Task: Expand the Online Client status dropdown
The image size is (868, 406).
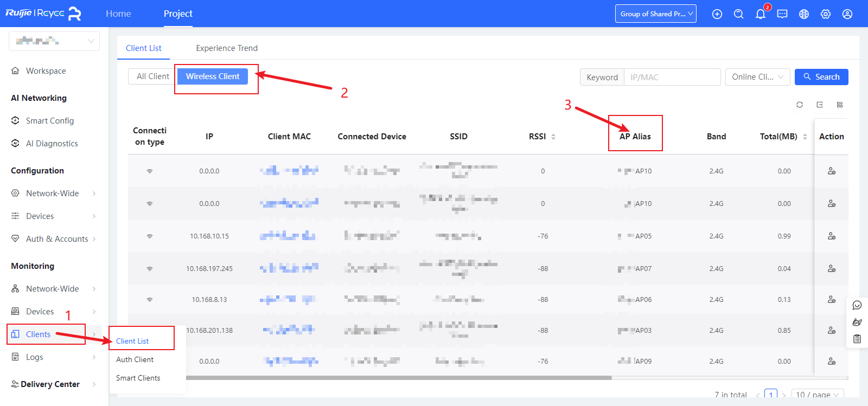Action: pyautogui.click(x=757, y=77)
